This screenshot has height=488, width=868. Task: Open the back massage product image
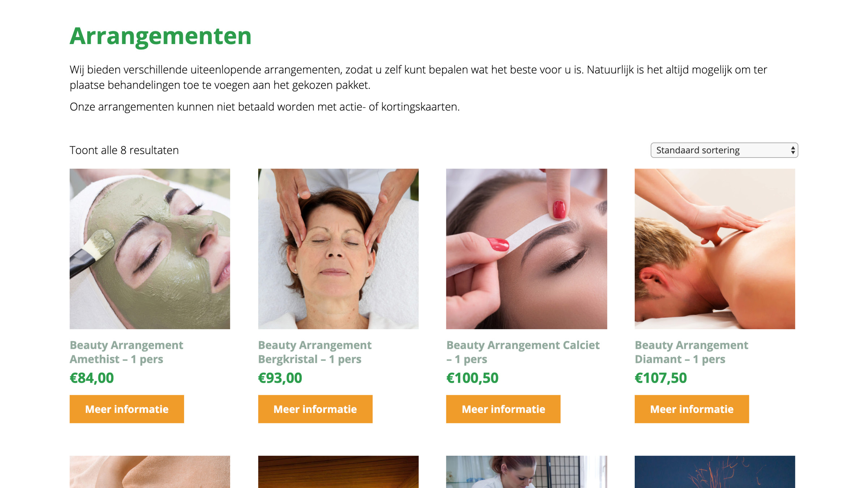[715, 249]
